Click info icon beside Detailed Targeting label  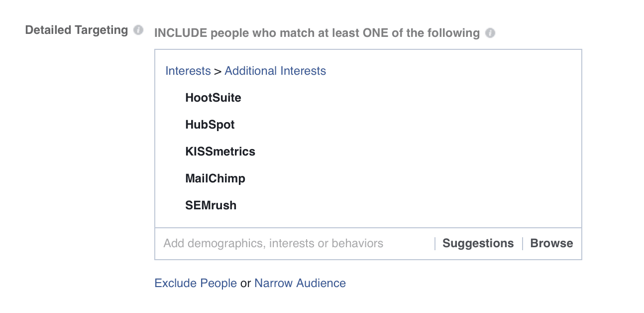click(x=138, y=30)
